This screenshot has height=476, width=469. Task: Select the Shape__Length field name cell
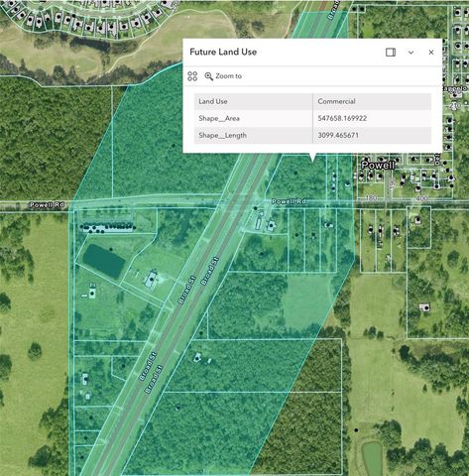tap(253, 135)
